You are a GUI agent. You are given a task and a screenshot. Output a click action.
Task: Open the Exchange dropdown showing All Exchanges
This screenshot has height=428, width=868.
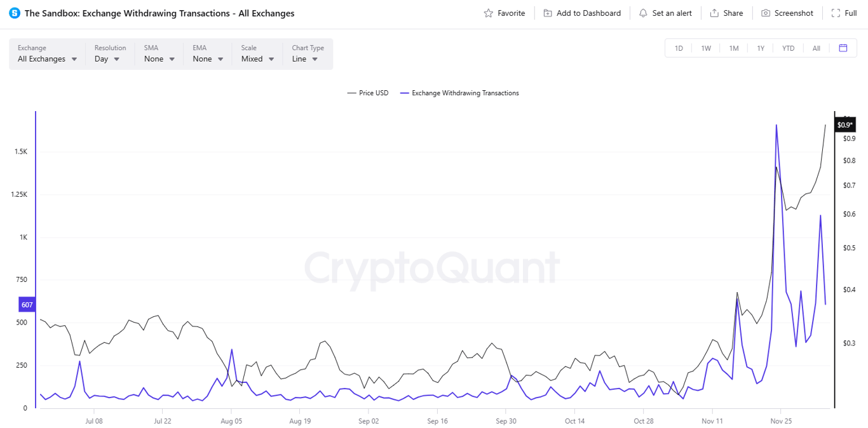pos(46,58)
